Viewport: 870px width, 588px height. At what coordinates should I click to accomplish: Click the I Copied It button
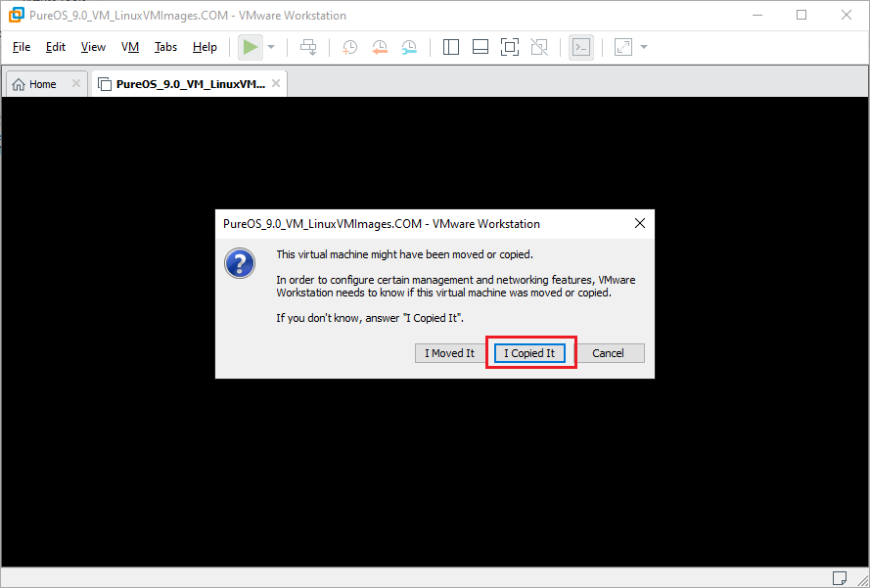click(x=529, y=353)
